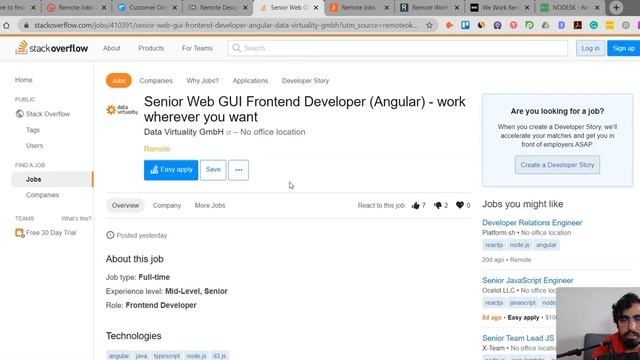The image size is (640, 360).
Task: Click the browser home icon
Action: click(x=7, y=25)
